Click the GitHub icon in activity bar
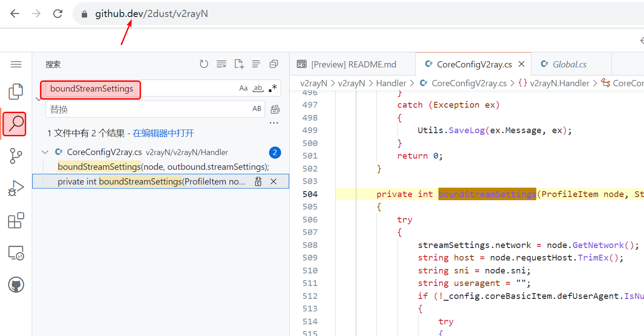Viewport: 644px width, 336px height. (x=16, y=285)
